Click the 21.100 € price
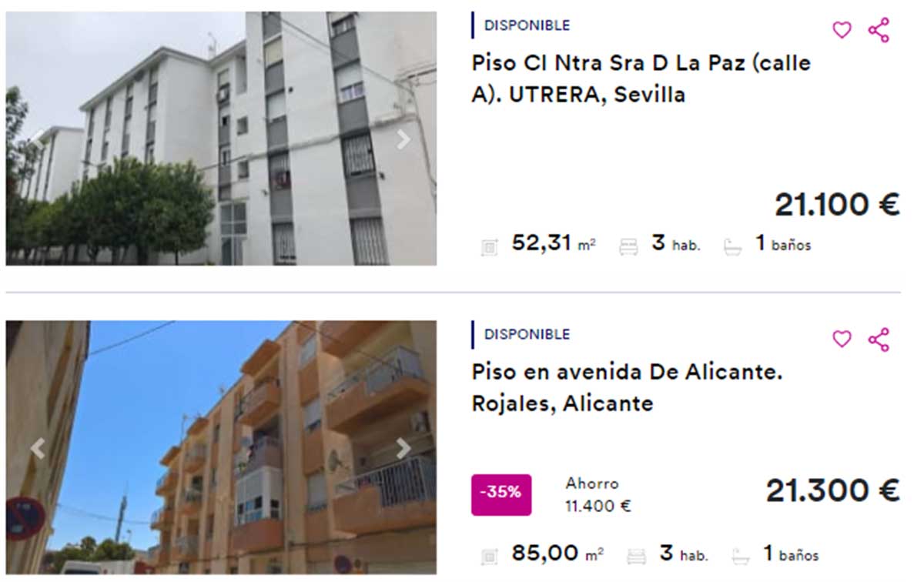 [837, 205]
